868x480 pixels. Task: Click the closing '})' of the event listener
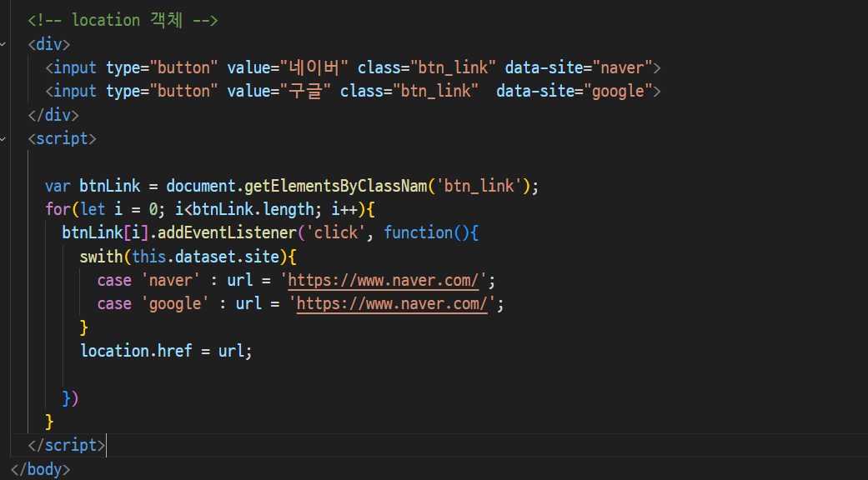point(70,398)
